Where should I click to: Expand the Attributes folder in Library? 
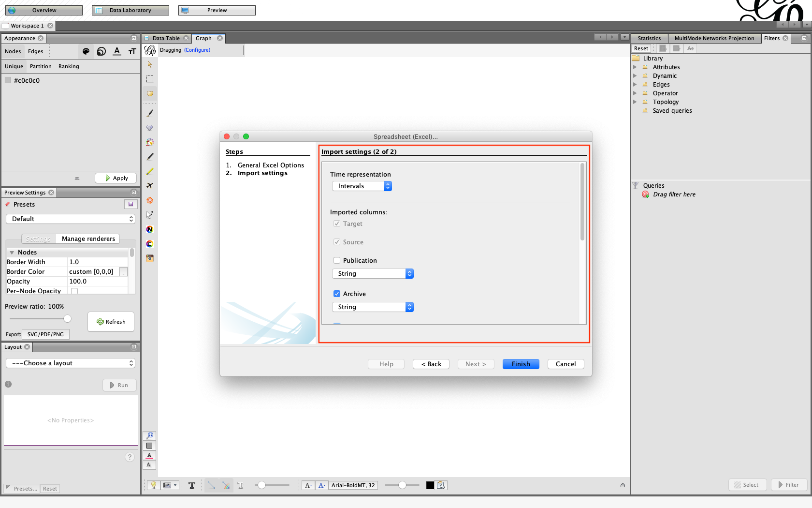(635, 67)
